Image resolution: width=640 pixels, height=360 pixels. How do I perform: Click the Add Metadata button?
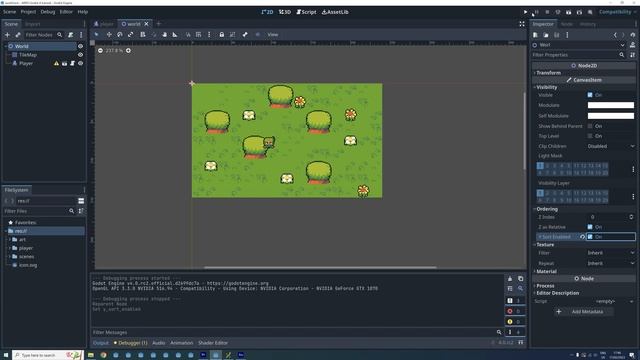coord(583,312)
